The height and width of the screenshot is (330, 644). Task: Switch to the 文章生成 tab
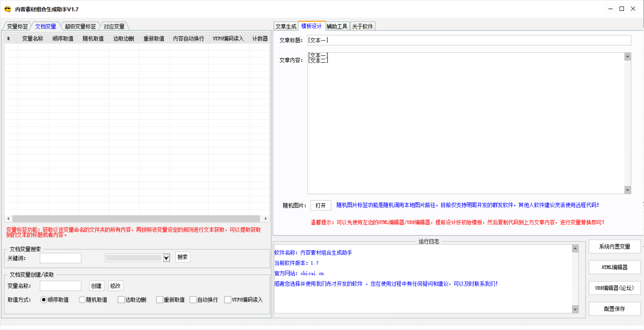[x=286, y=26]
